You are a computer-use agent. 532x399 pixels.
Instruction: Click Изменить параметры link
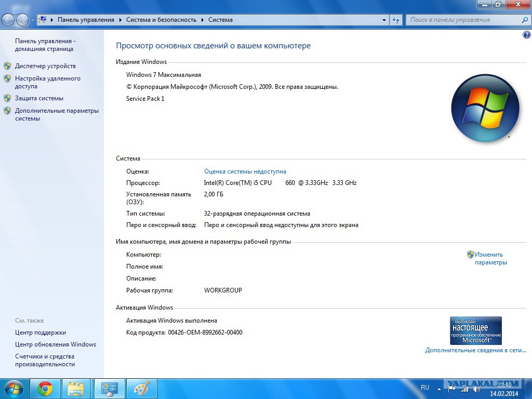pyautogui.click(x=490, y=259)
